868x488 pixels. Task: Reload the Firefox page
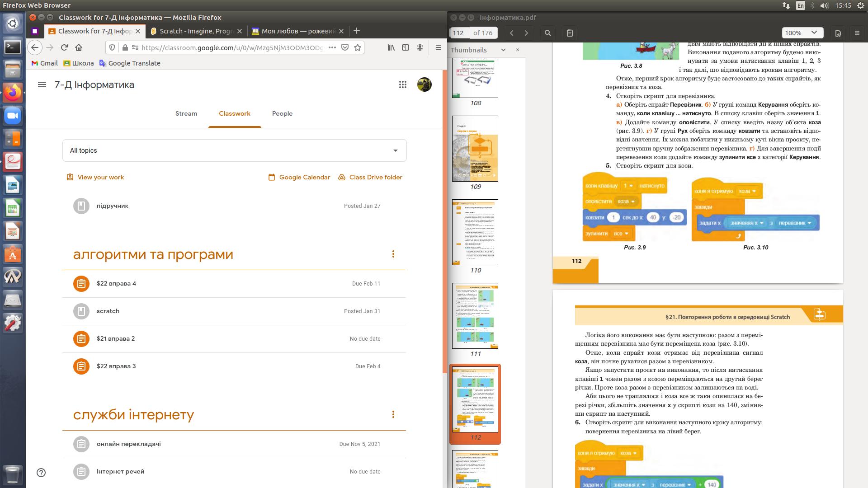pos(64,47)
